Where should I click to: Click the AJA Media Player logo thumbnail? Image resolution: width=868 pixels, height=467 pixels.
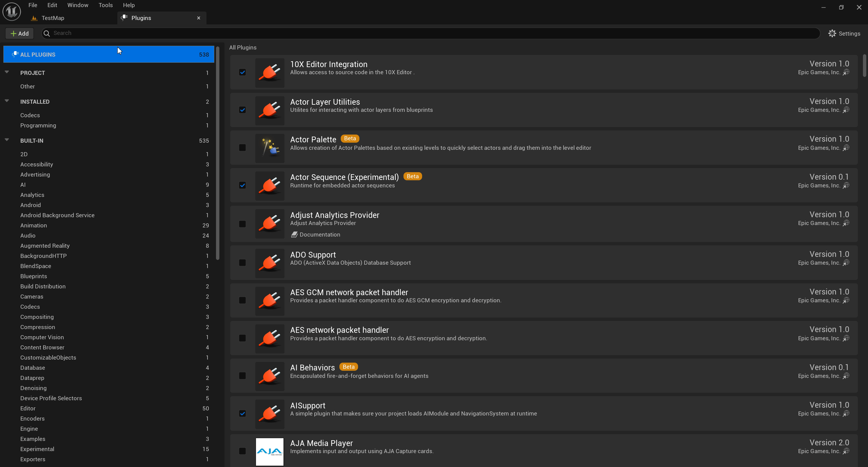tap(270, 451)
